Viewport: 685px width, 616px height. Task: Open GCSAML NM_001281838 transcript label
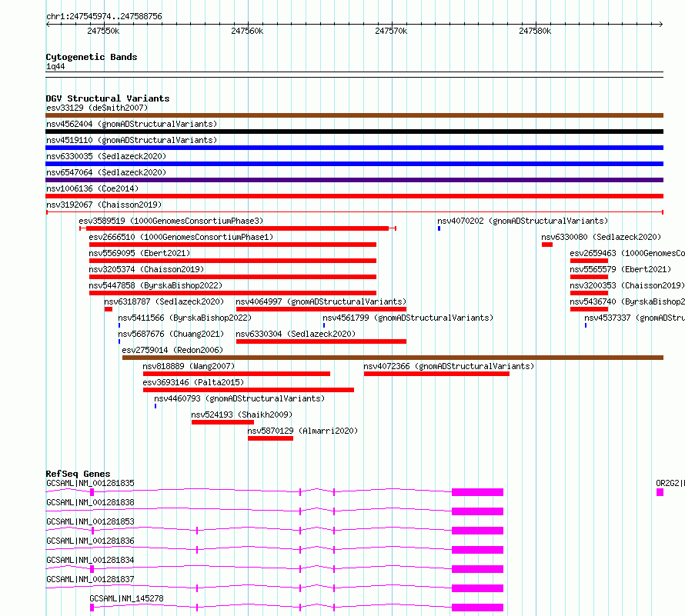pos(90,502)
